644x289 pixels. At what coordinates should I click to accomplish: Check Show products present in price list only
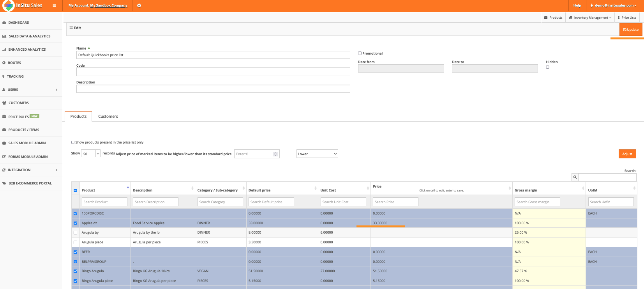pos(73,142)
